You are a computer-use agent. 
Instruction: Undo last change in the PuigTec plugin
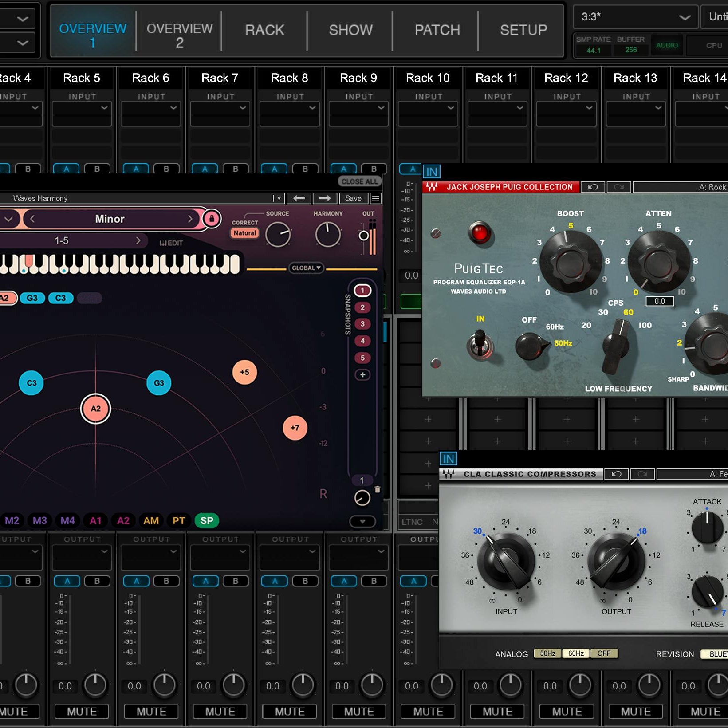593,187
